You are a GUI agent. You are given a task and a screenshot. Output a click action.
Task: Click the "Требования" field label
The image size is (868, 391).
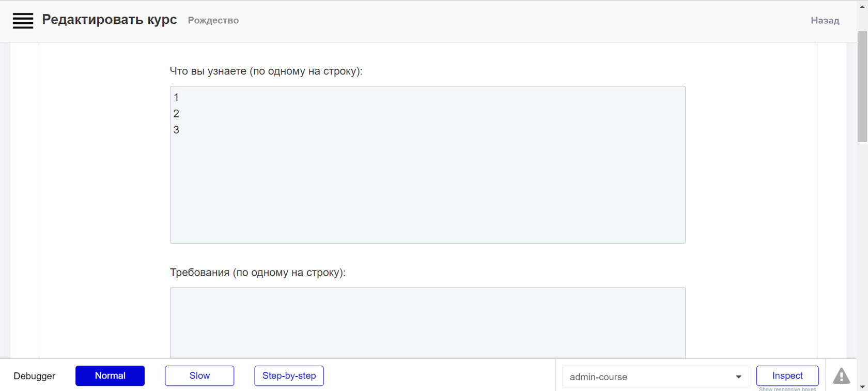click(x=257, y=273)
